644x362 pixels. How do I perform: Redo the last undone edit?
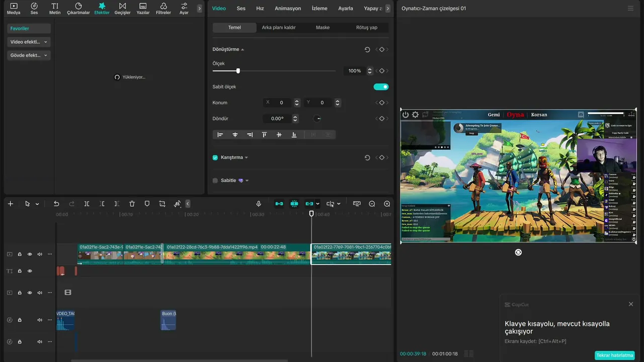[71, 204]
